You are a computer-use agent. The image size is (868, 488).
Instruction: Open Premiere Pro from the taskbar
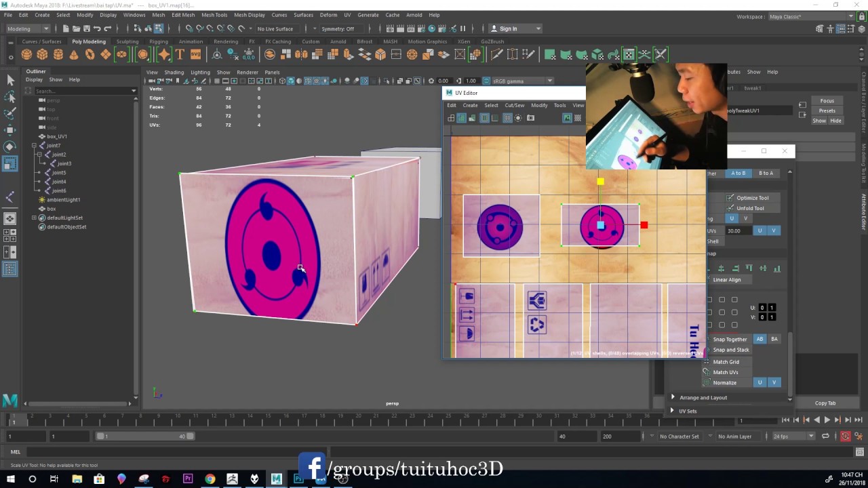188,479
